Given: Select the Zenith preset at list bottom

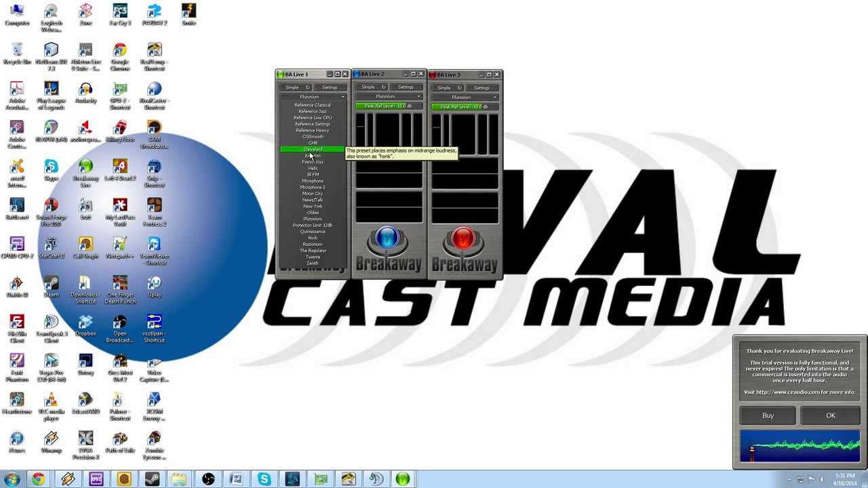Looking at the screenshot, I should point(313,264).
